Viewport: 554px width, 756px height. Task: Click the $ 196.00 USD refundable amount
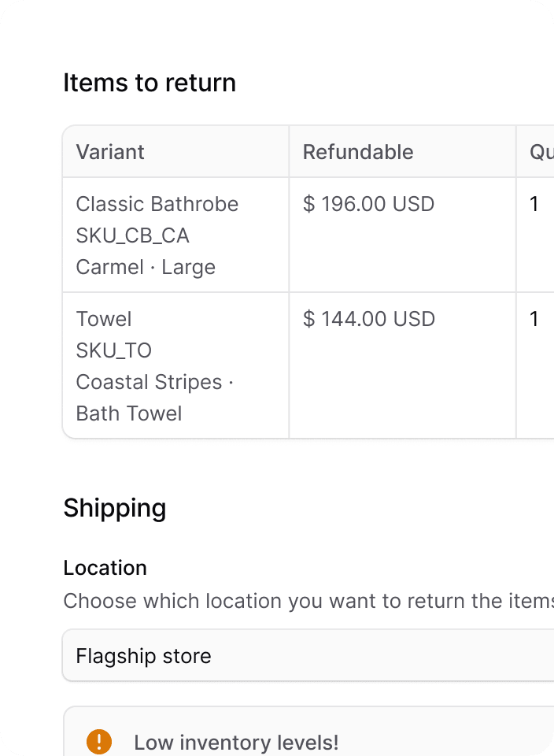pos(368,204)
